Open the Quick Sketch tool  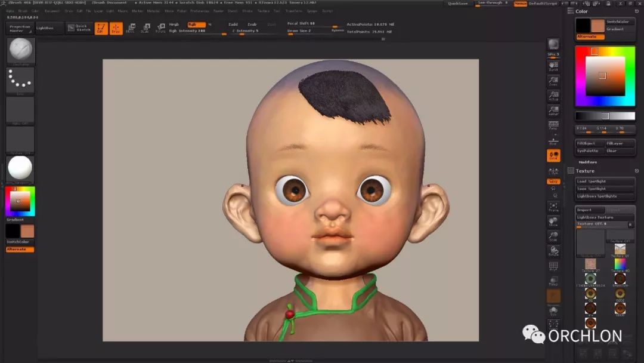(78, 28)
